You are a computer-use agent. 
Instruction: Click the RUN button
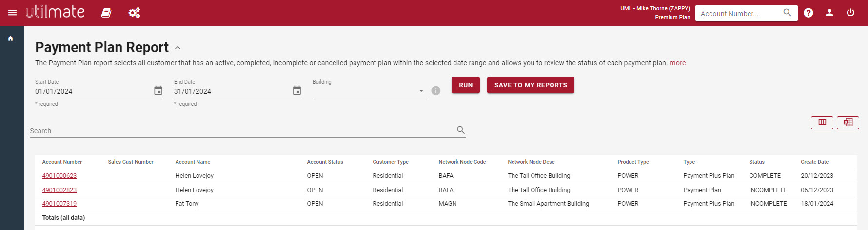[466, 85]
